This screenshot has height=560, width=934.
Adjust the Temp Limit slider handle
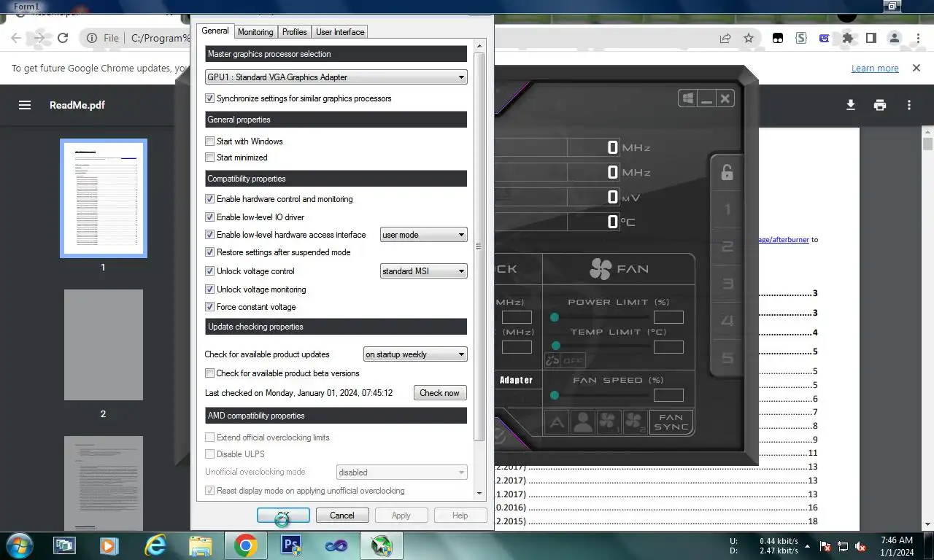pyautogui.click(x=556, y=346)
